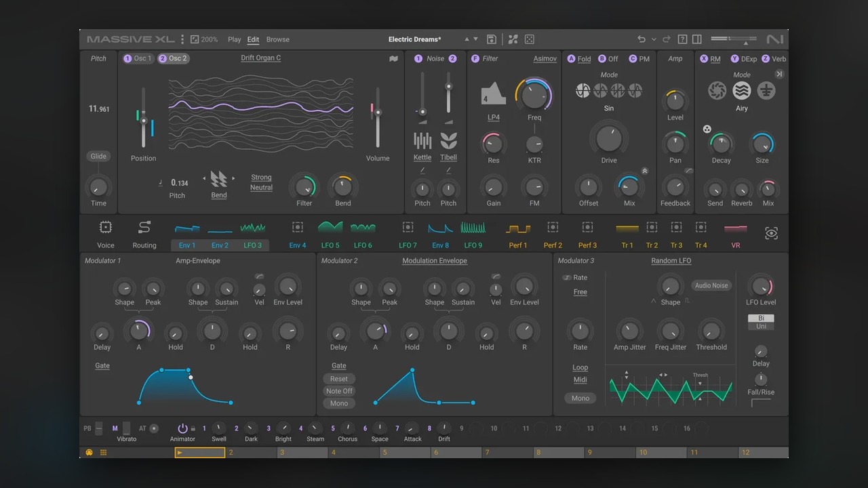Select the spiral reverb mode icon left of Airy
868x488 pixels.
717,90
